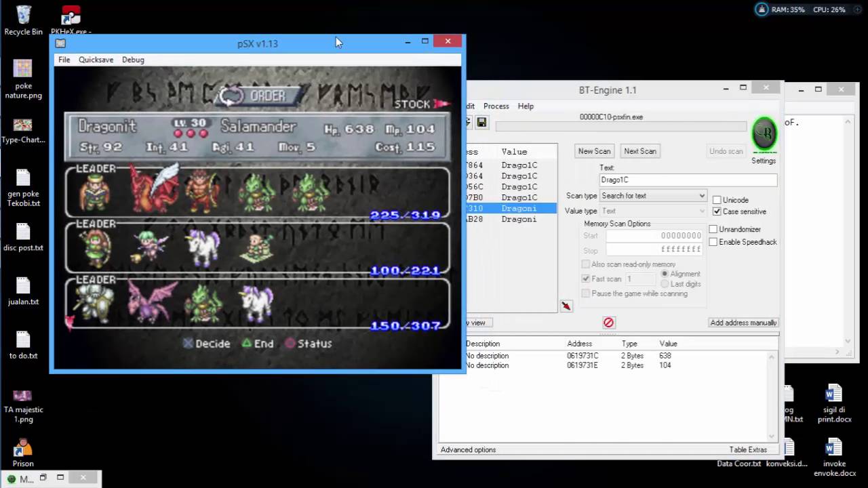Enable the Unicode checkbox
Image resolution: width=868 pixels, height=488 pixels.
coord(717,200)
